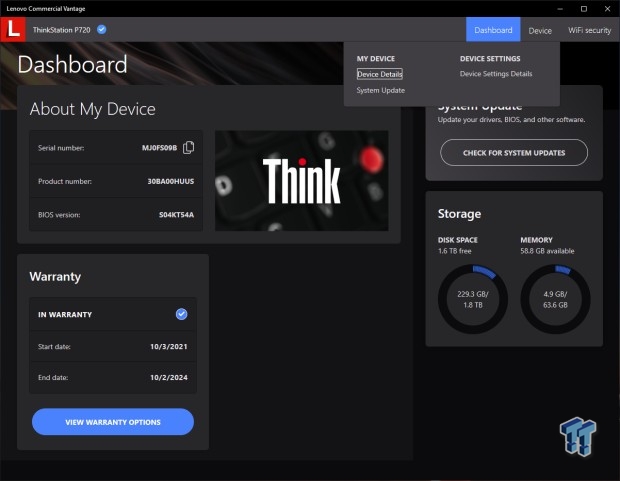Viewport: 620px width, 481px height.
Task: Copy serial number with the copy icon
Action: pos(189,148)
